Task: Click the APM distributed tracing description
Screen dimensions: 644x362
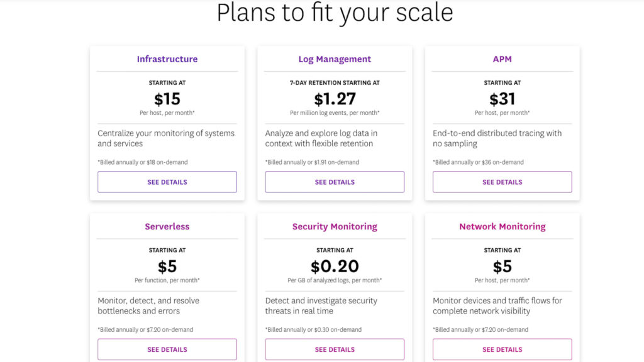Action: [x=497, y=138]
